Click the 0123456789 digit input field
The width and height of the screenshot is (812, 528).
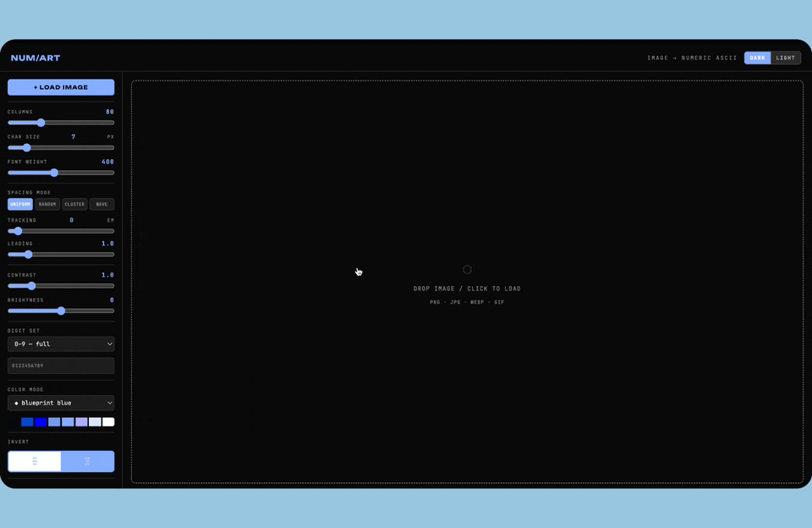pos(61,366)
